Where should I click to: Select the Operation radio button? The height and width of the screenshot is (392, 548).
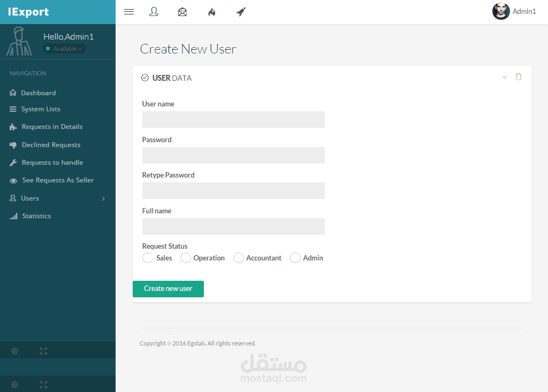tap(186, 258)
